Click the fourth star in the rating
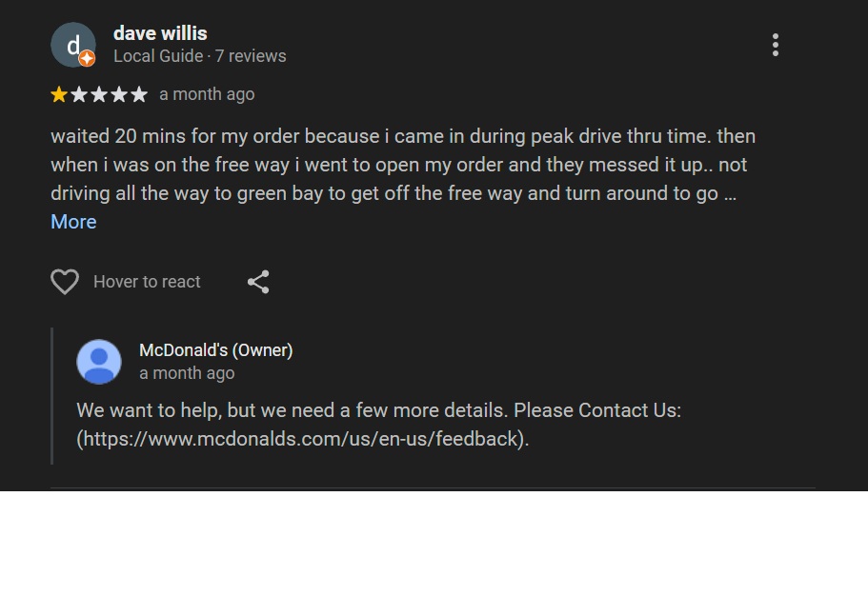Image resolution: width=868 pixels, height=596 pixels. pos(119,94)
